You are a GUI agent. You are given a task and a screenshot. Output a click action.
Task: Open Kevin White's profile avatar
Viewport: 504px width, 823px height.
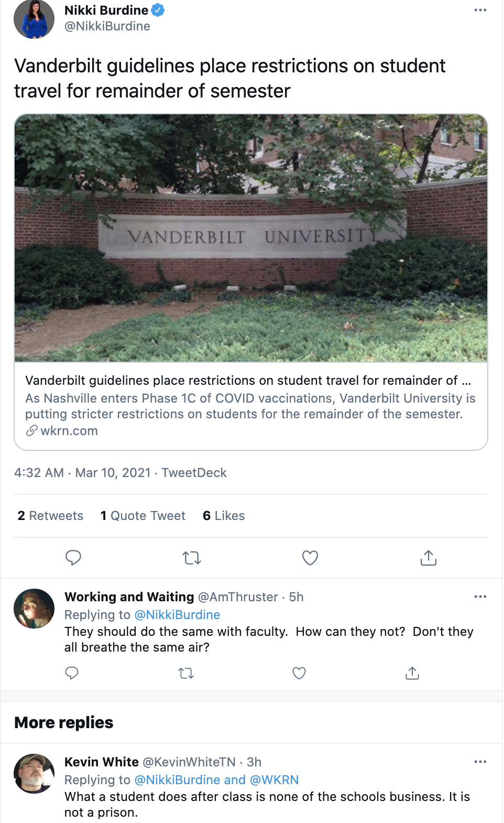coord(34,774)
